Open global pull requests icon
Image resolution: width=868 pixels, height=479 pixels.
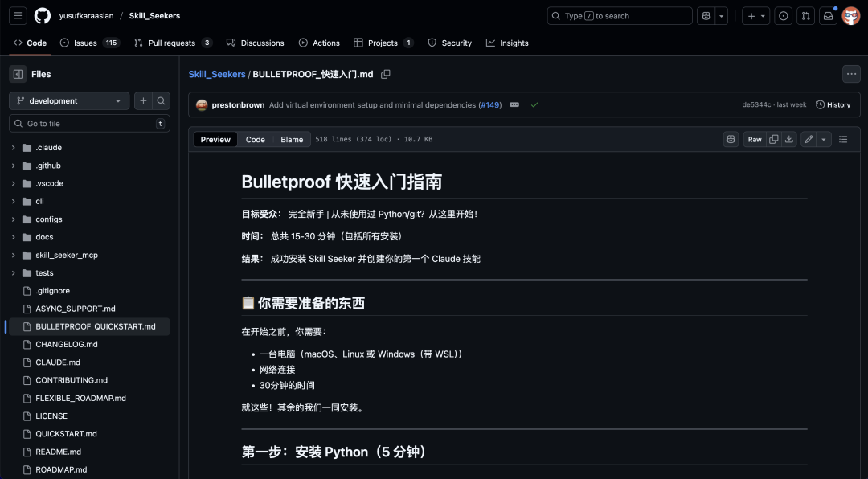(805, 15)
